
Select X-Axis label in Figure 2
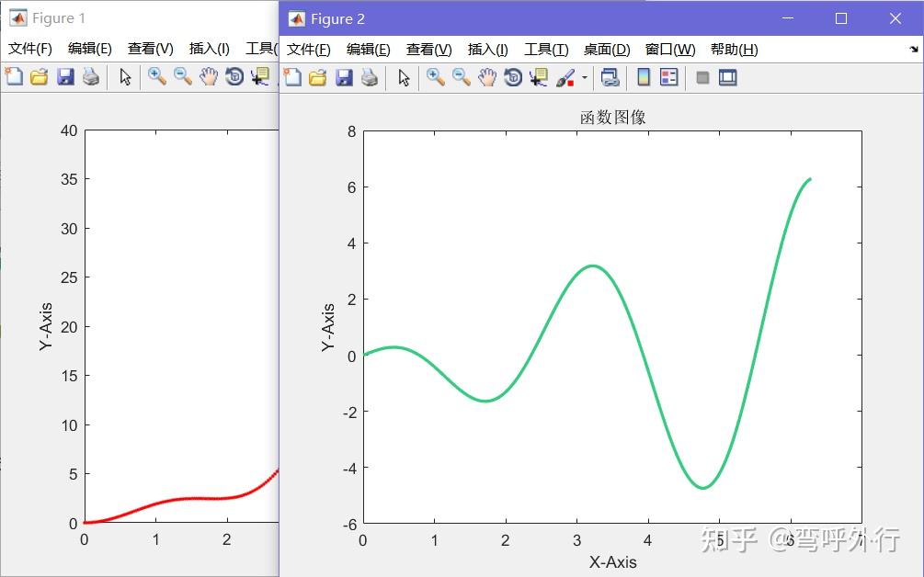(x=613, y=562)
